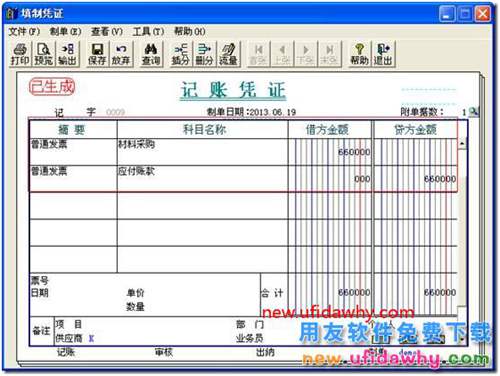Maximize the 填制凭证 window
Viewport: 500px width, 376px height.
(x=465, y=14)
